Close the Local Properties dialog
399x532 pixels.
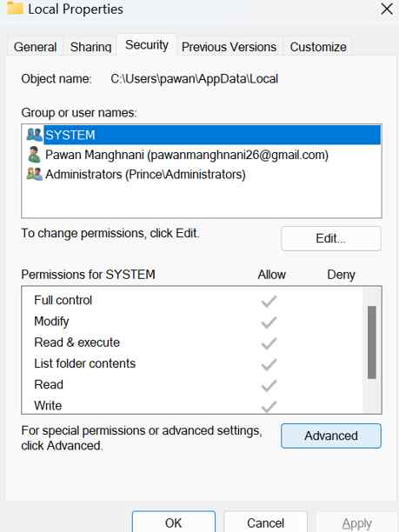point(387,9)
